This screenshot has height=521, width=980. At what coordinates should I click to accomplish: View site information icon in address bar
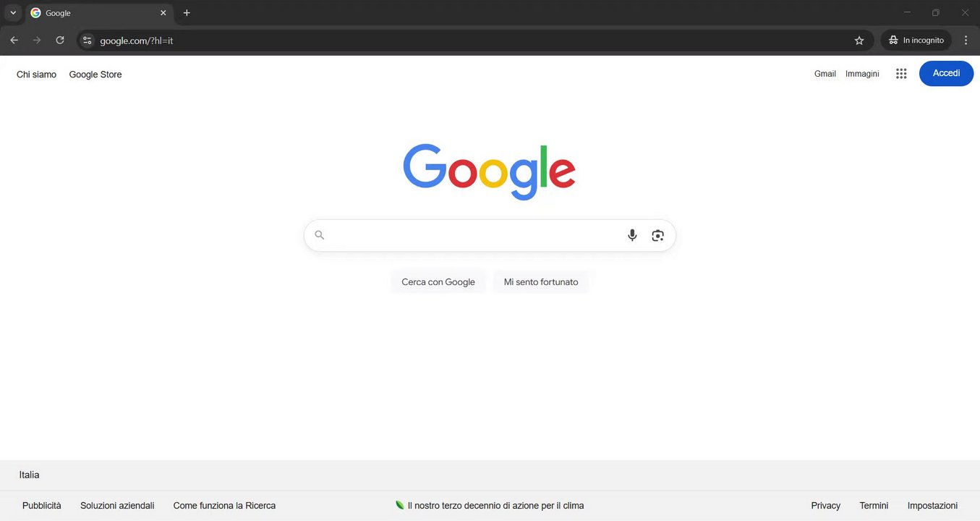[87, 41]
